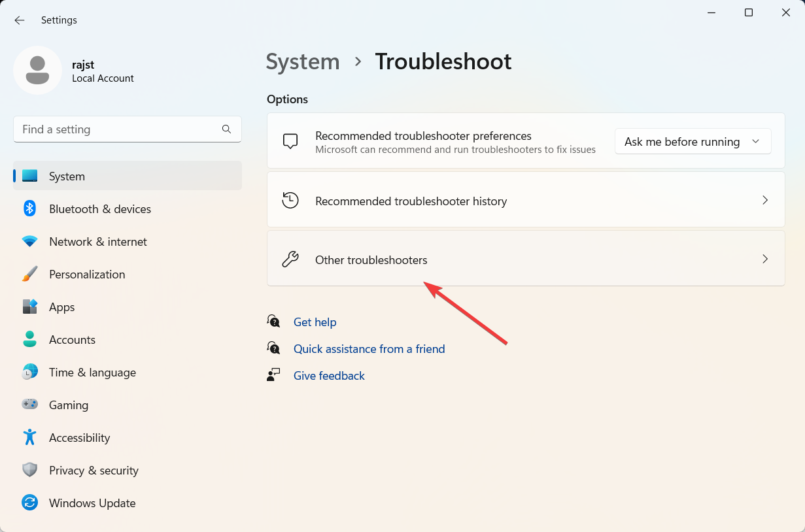Image resolution: width=805 pixels, height=532 pixels.
Task: Click the rajst account name
Action: click(84, 63)
